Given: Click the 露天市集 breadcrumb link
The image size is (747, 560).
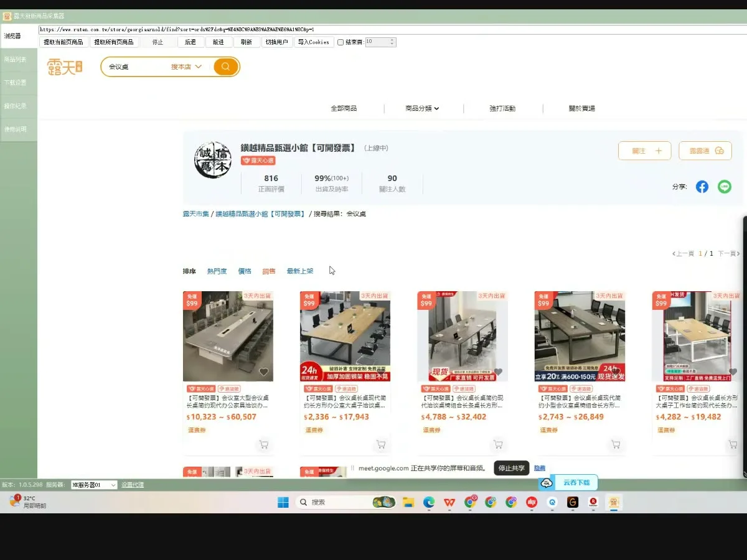Looking at the screenshot, I should click(x=196, y=213).
